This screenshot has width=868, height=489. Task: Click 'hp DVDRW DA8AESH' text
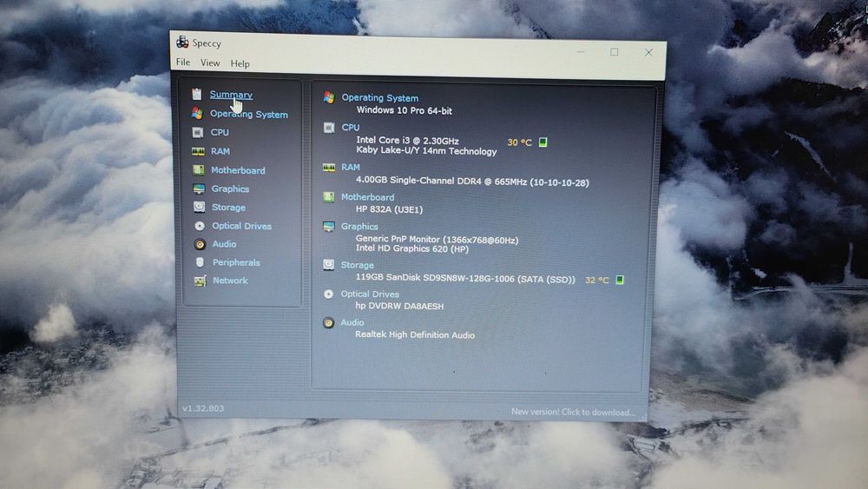(399, 306)
